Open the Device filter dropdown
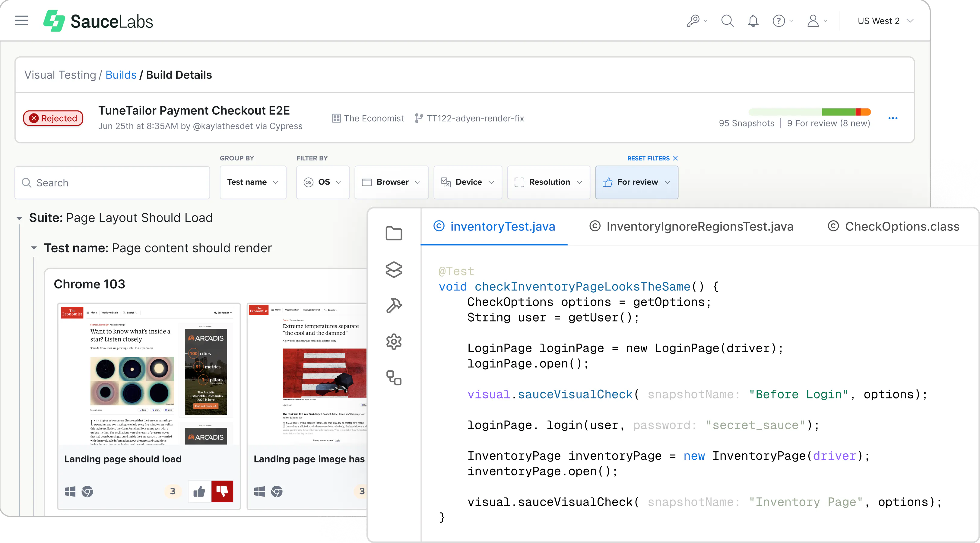Screen dimensions: 980x543 tap(468, 182)
